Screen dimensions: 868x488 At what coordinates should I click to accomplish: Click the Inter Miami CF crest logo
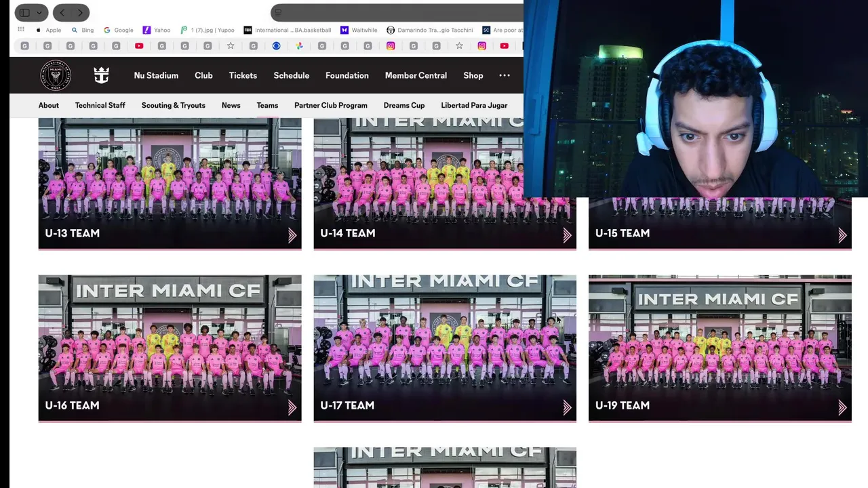click(56, 75)
